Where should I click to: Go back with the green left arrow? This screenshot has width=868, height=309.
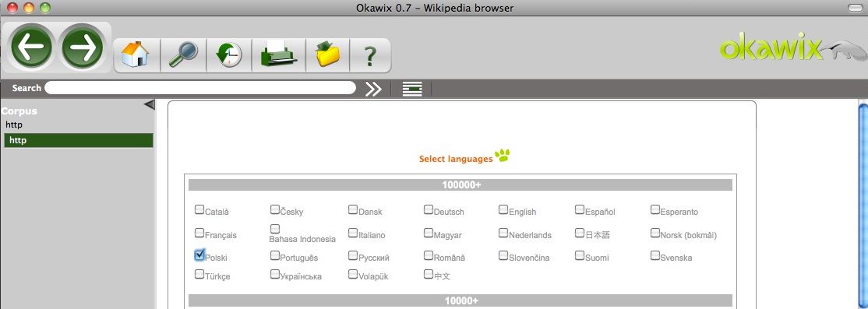pos(31,47)
